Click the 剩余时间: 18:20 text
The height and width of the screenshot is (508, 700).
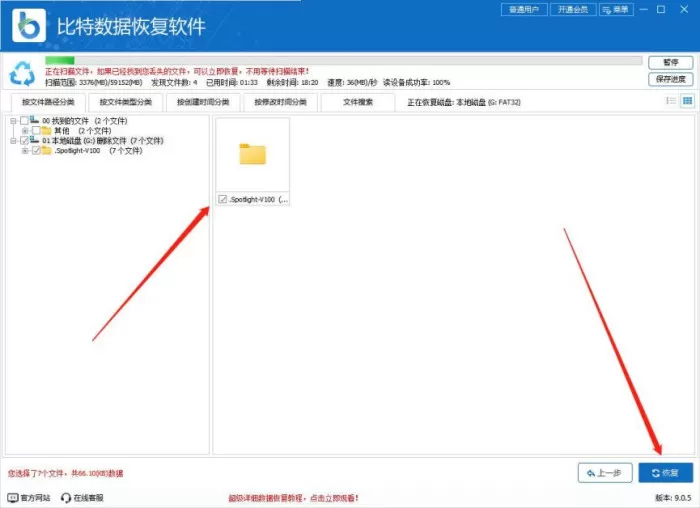(x=292, y=82)
